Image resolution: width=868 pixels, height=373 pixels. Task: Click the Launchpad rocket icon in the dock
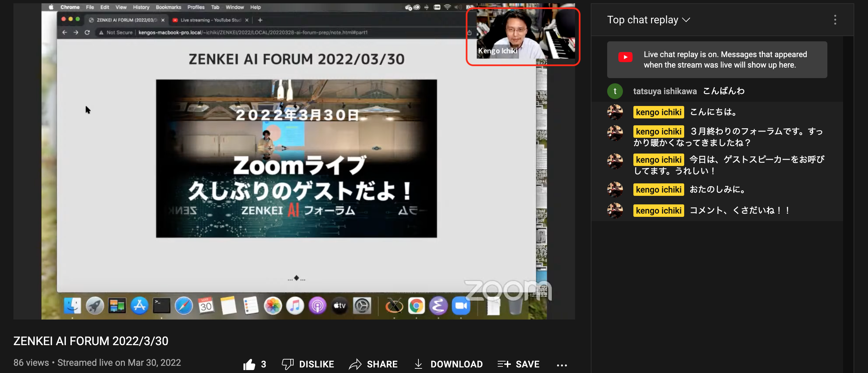click(95, 306)
